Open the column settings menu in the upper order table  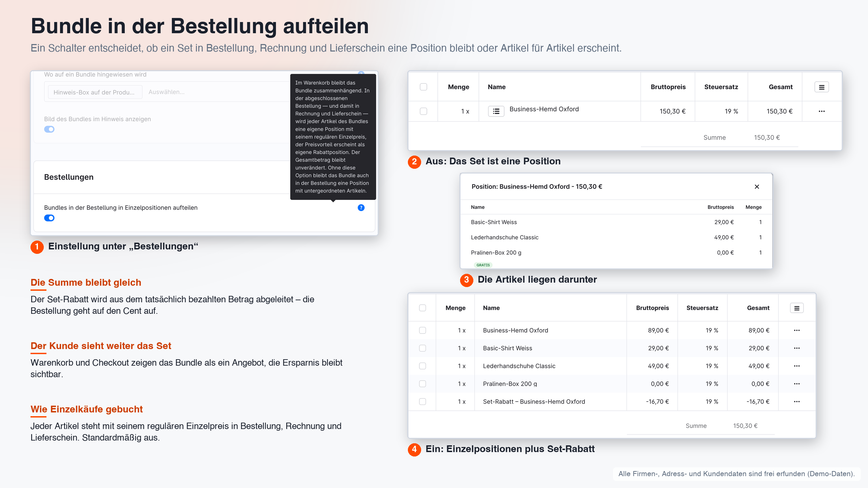tap(822, 87)
